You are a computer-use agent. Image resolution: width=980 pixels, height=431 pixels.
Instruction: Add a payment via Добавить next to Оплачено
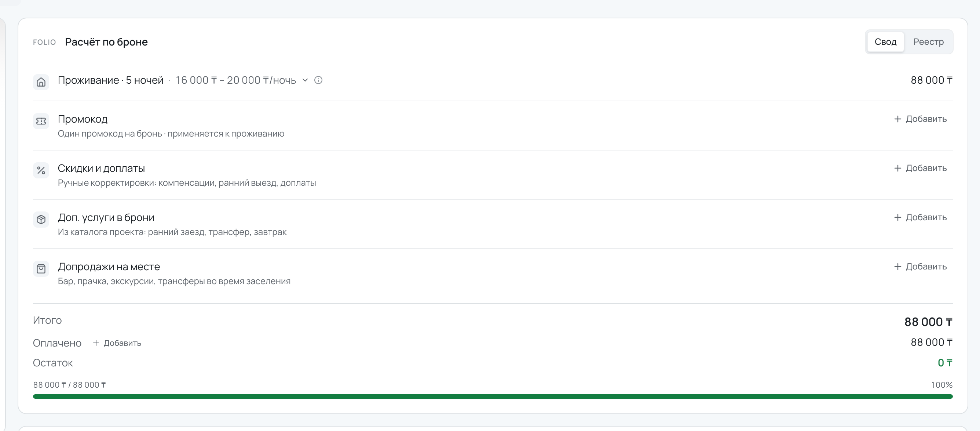pyautogui.click(x=117, y=343)
